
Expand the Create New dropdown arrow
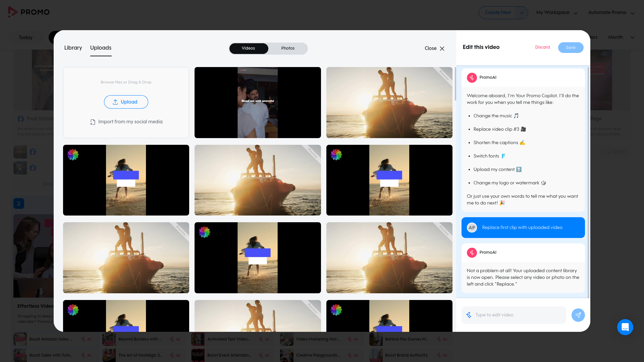pos(521,13)
